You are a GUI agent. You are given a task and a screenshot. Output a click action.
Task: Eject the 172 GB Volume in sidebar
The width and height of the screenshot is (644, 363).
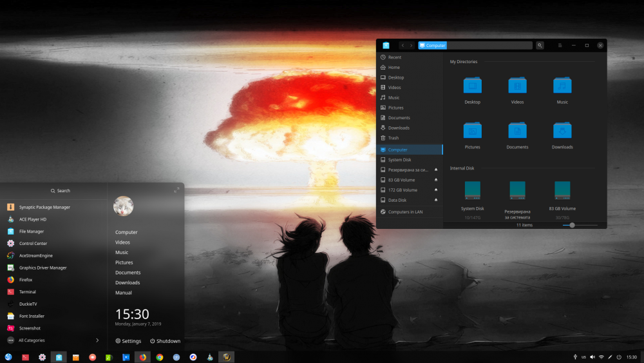436,190
